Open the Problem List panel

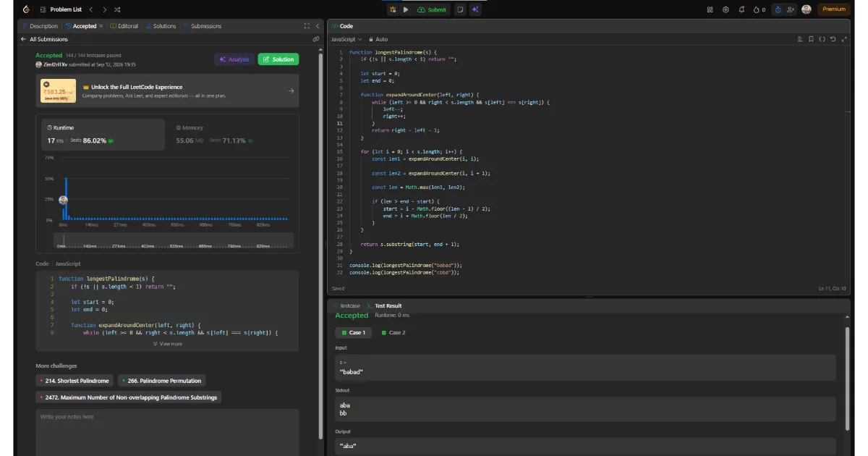(60, 9)
